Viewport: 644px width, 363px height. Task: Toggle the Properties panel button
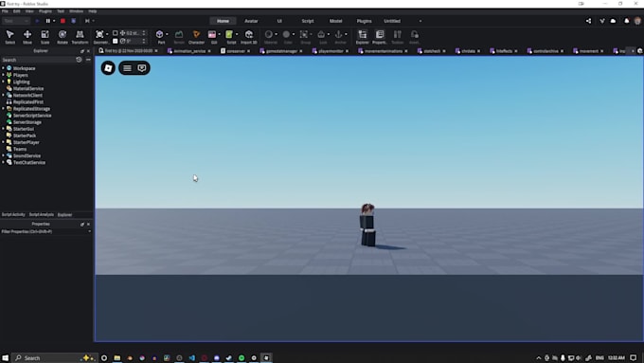[380, 37]
